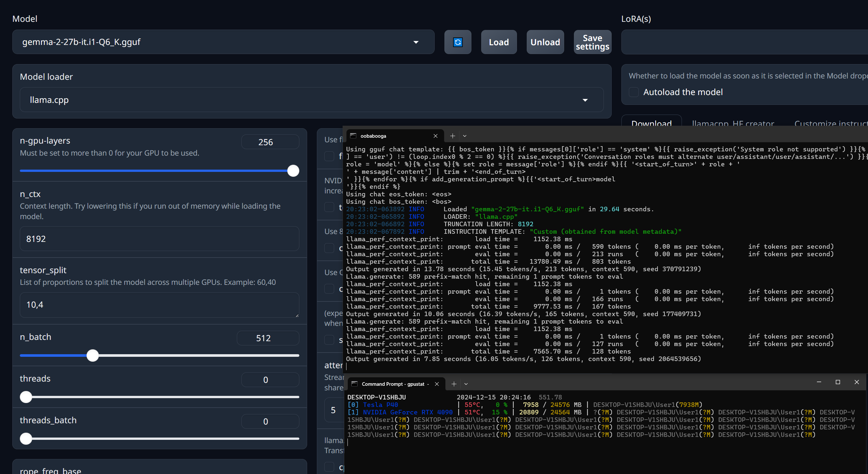The image size is (868, 474).
Task: Refresh the model list with reload icon
Action: [x=457, y=42]
